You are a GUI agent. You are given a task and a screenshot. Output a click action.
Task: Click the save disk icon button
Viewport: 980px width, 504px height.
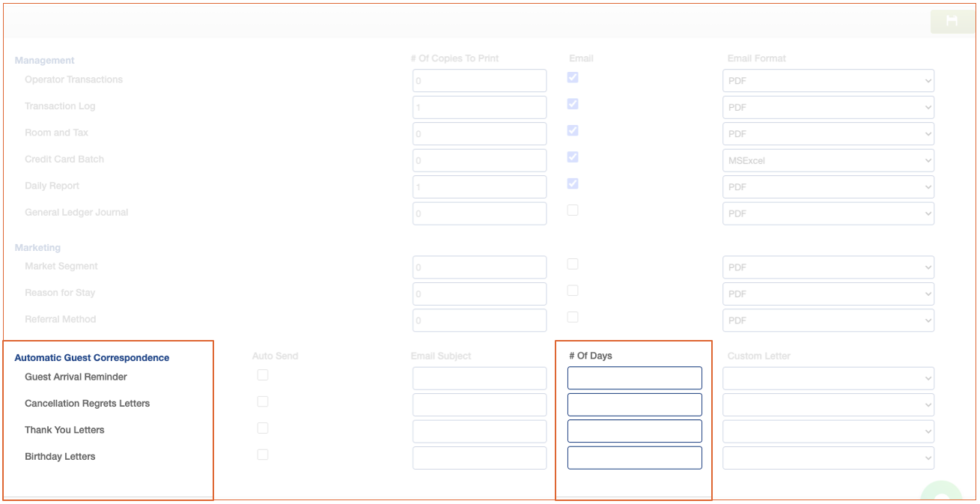point(952,21)
